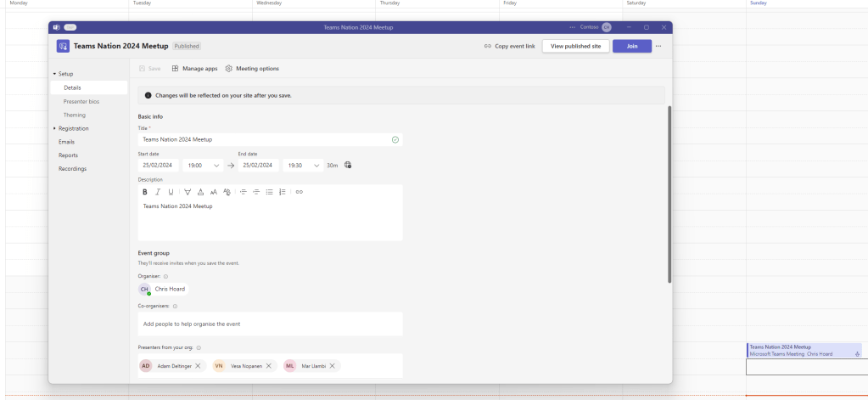Click the Co-organisers input field
This screenshot has height=400, width=868.
pos(270,324)
